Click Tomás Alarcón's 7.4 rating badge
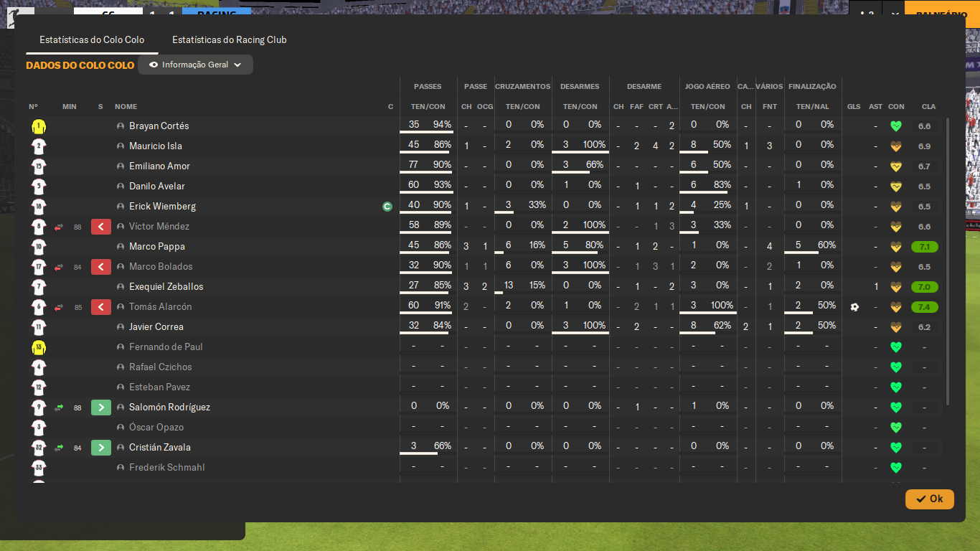Screen dimensions: 980x551 [x=925, y=307]
